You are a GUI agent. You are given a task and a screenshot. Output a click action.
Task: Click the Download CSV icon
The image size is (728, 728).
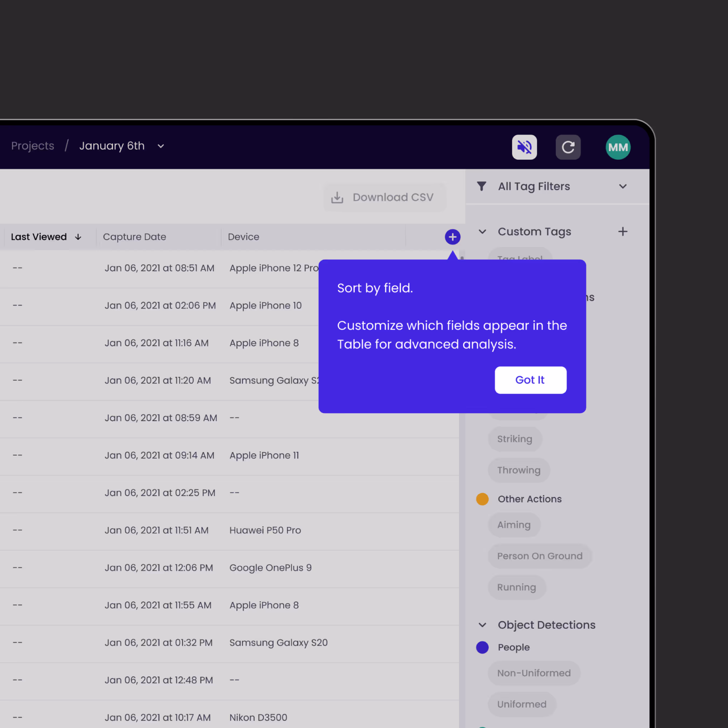[x=337, y=197]
